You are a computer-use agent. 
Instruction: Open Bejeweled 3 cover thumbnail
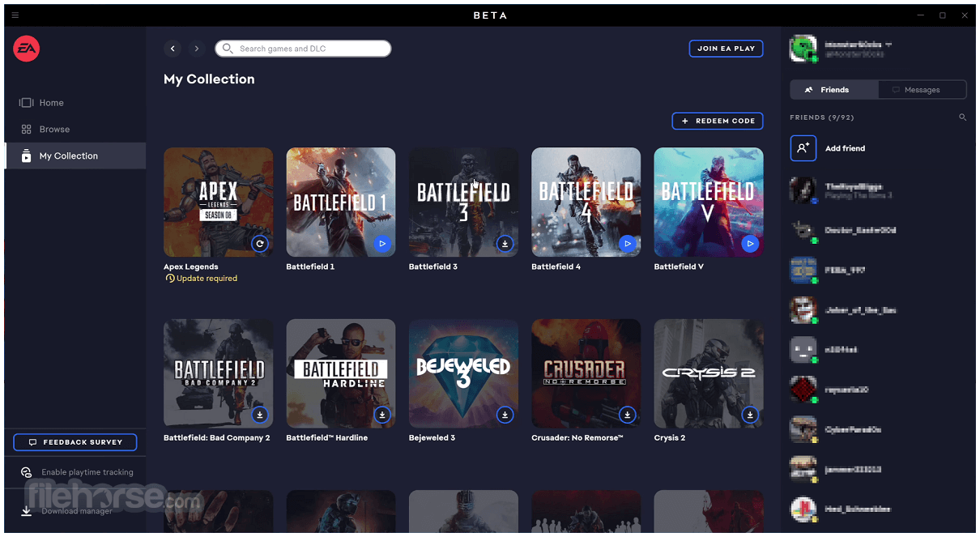[x=463, y=373]
